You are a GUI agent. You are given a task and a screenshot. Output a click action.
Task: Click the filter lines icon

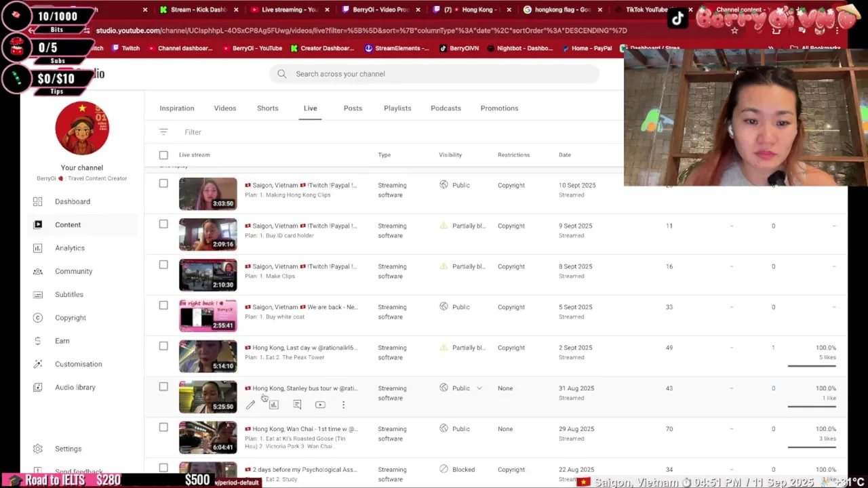coord(163,132)
